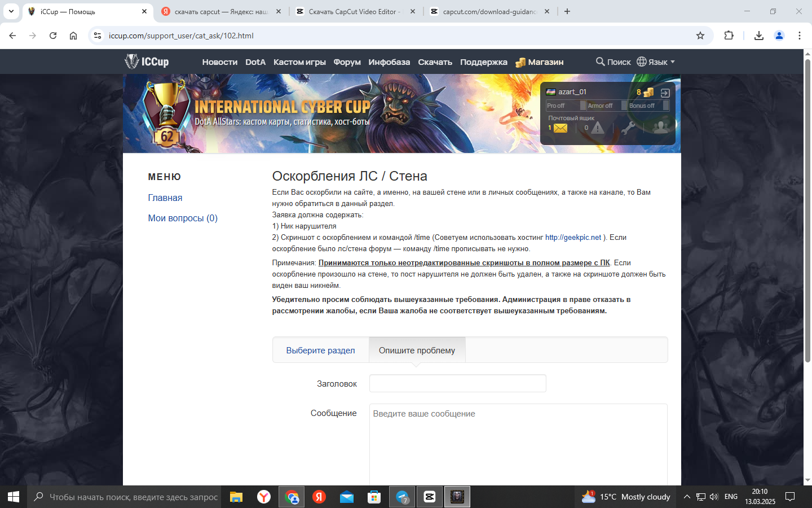View site information icon in address bar
The width and height of the screenshot is (812, 508).
tap(98, 36)
